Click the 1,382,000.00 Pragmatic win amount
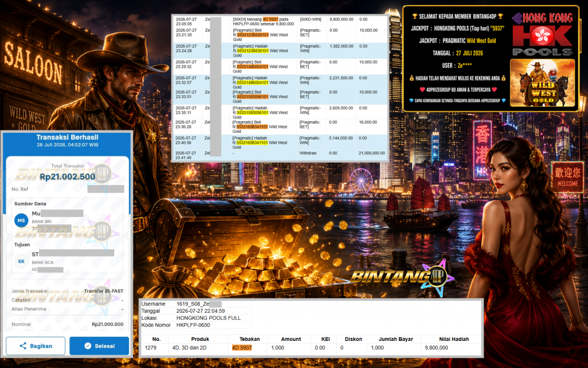The image size is (588, 368). pyautogui.click(x=341, y=46)
